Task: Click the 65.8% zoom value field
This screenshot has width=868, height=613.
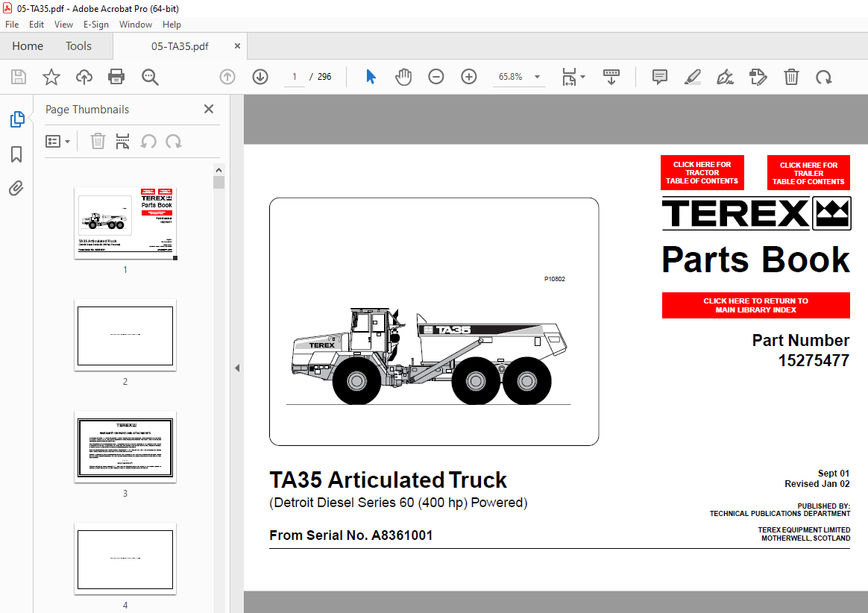Action: (x=511, y=77)
